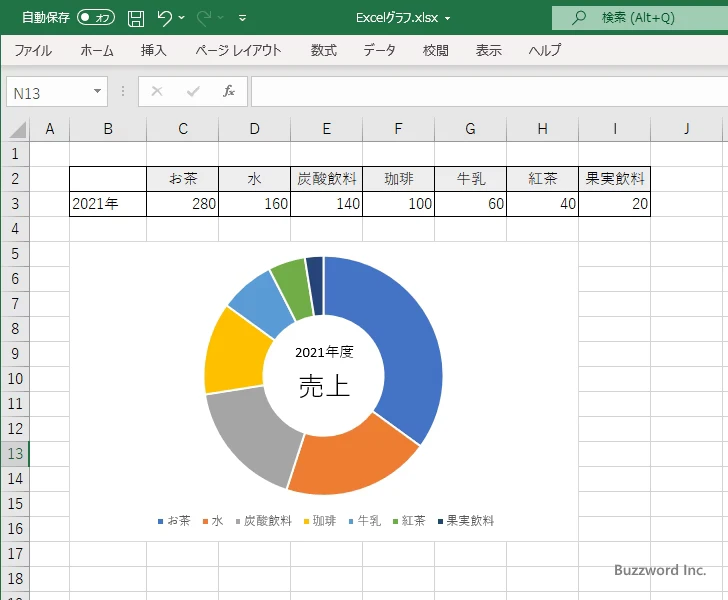This screenshot has height=600, width=728.
Task: Select the 2021年 row label cell
Action: pos(108,204)
